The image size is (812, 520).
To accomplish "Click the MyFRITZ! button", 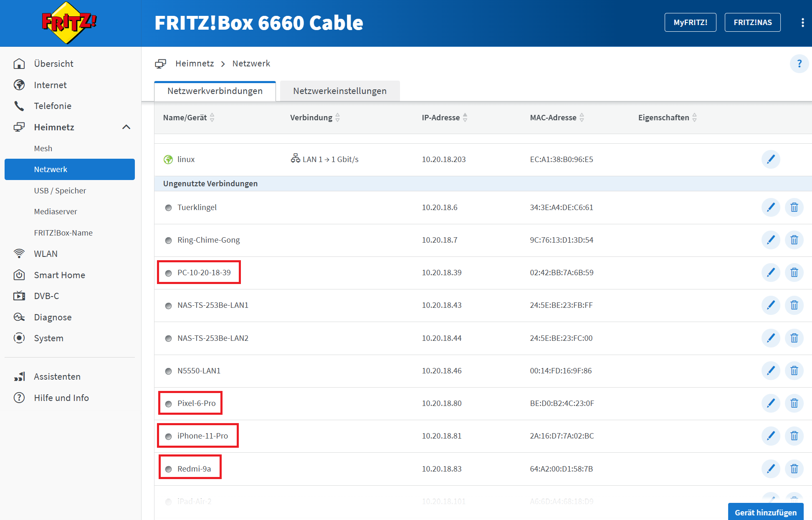I will pos(690,23).
